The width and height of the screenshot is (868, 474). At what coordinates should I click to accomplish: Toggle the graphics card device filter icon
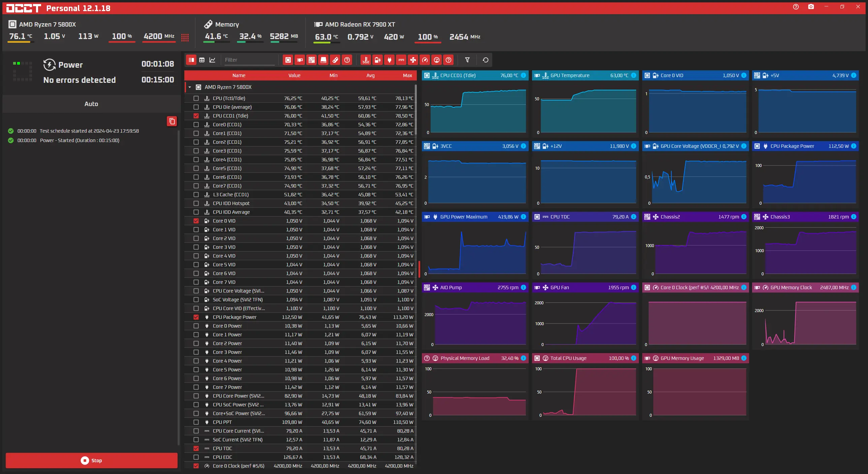click(300, 60)
